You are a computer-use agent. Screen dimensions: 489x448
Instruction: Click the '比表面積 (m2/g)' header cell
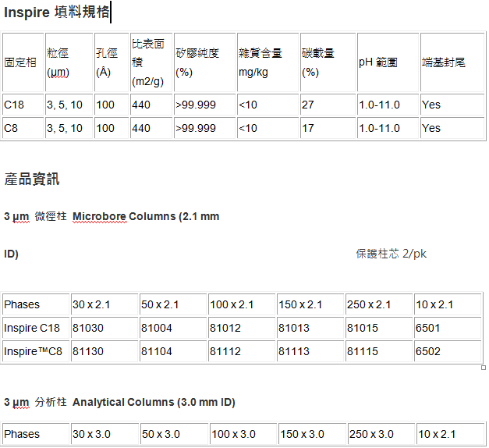pos(151,62)
